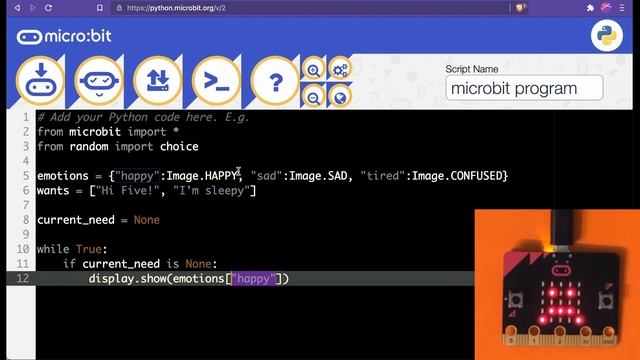Click the word choice on line 3
640x360 pixels.
click(179, 147)
